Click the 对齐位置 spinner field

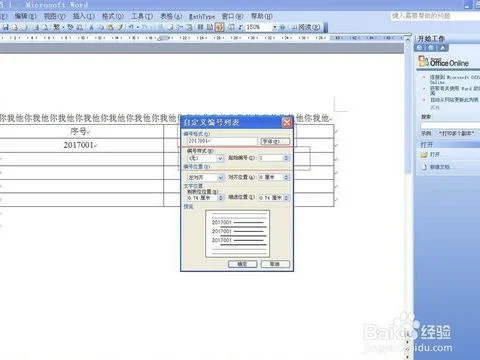click(x=273, y=177)
